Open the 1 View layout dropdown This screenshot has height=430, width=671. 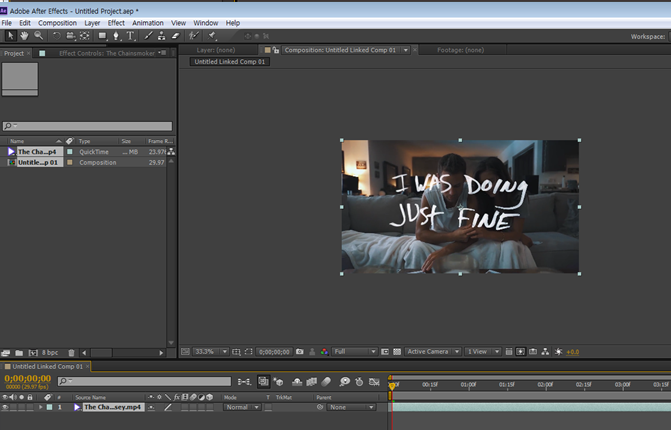[483, 352]
